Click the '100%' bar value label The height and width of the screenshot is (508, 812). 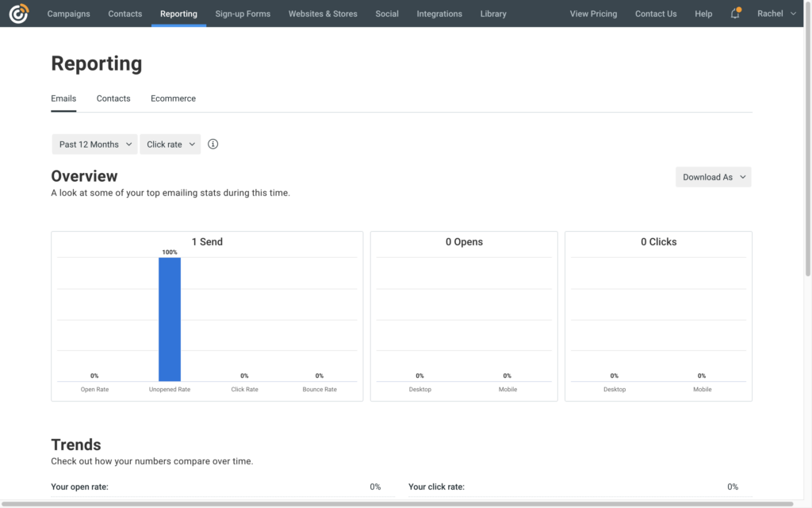170,252
